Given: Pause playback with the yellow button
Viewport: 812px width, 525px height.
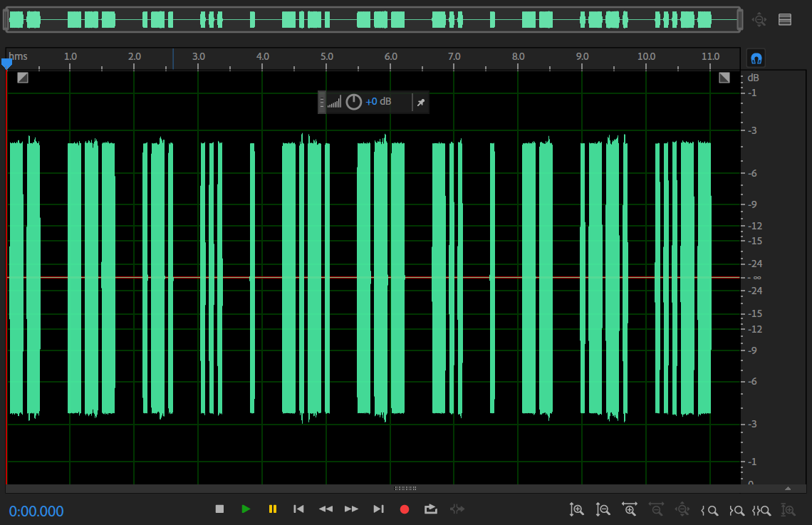Looking at the screenshot, I should tap(272, 509).
